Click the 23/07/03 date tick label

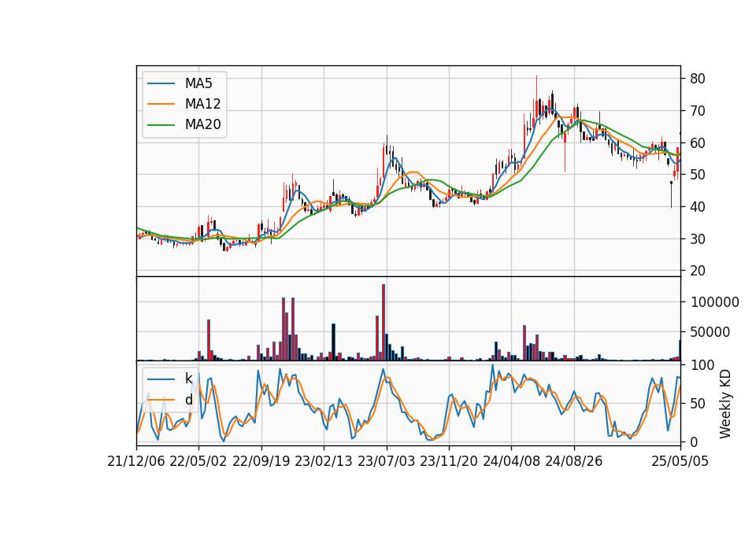click(x=386, y=461)
